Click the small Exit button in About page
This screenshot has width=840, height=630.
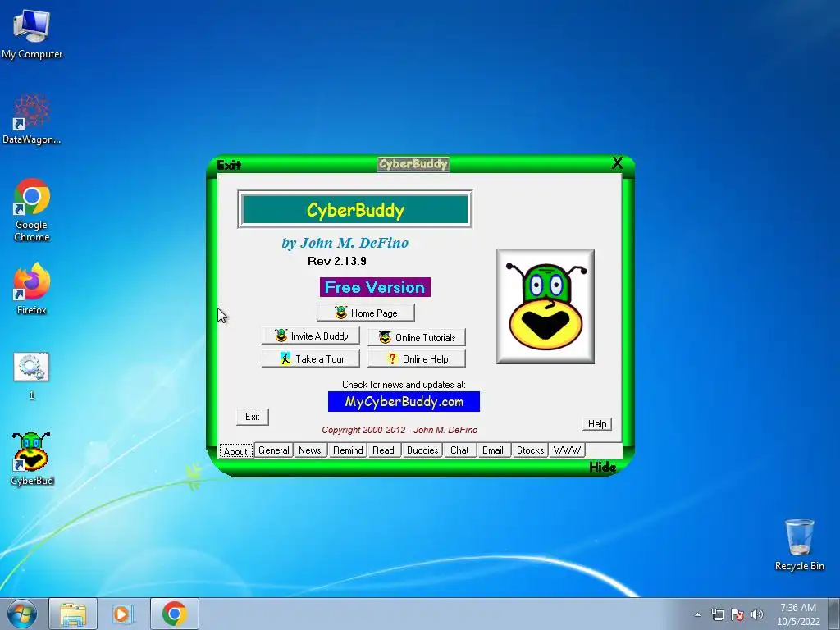[x=253, y=417]
